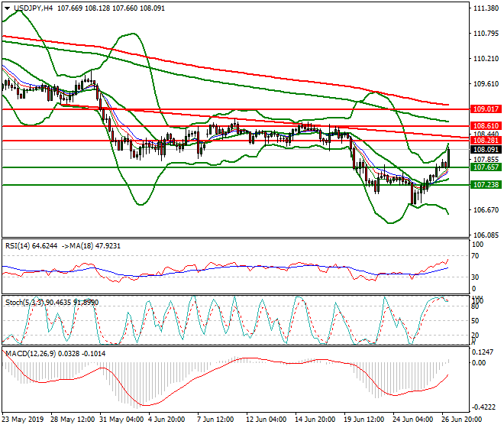Click the 107.855 price scale value
This screenshot has height=428, width=504.
click(x=486, y=160)
